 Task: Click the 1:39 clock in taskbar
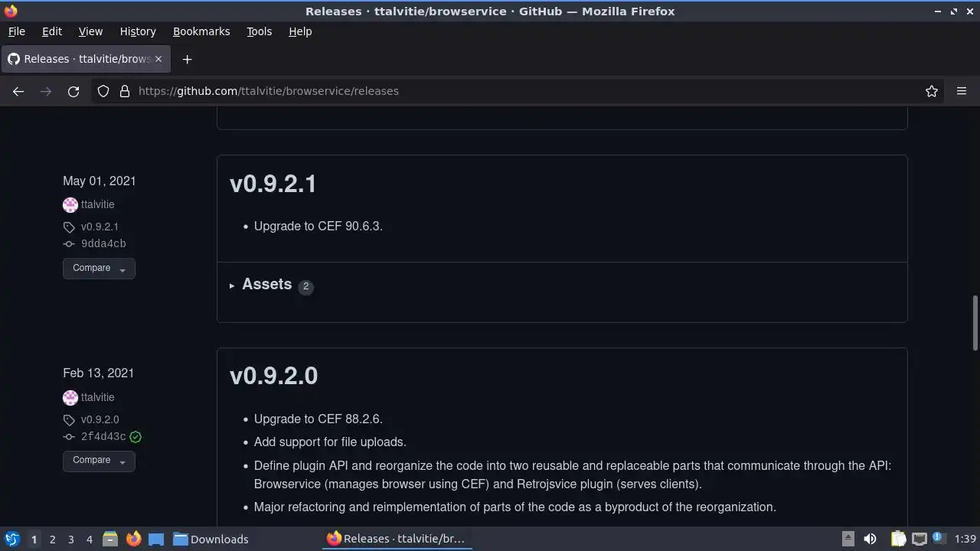(x=965, y=539)
